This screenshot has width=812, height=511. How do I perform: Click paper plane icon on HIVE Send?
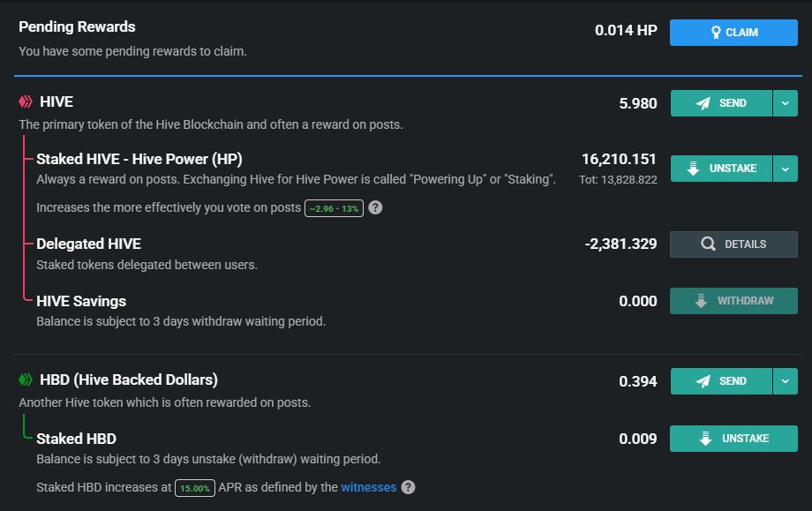(703, 103)
